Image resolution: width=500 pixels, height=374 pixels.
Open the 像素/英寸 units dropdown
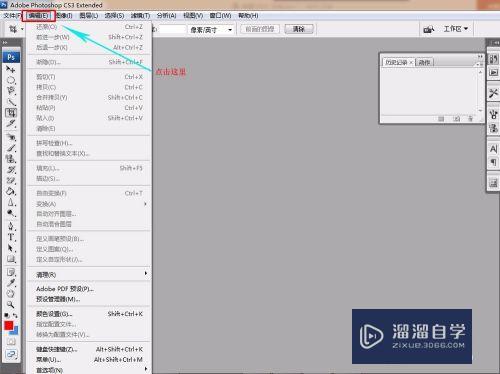coord(211,30)
